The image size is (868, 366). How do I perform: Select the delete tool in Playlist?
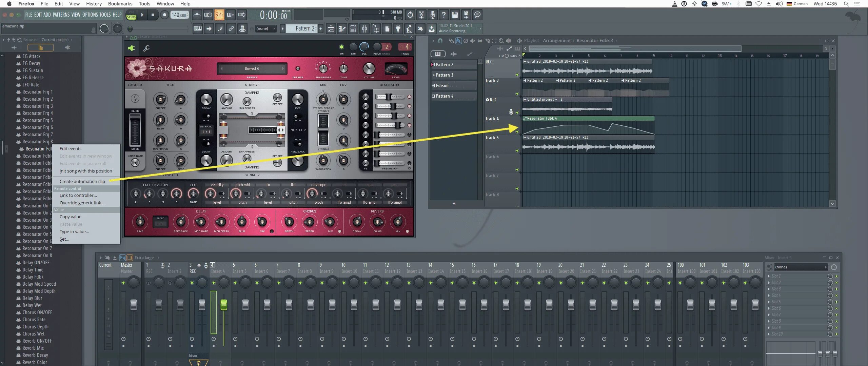tap(466, 41)
